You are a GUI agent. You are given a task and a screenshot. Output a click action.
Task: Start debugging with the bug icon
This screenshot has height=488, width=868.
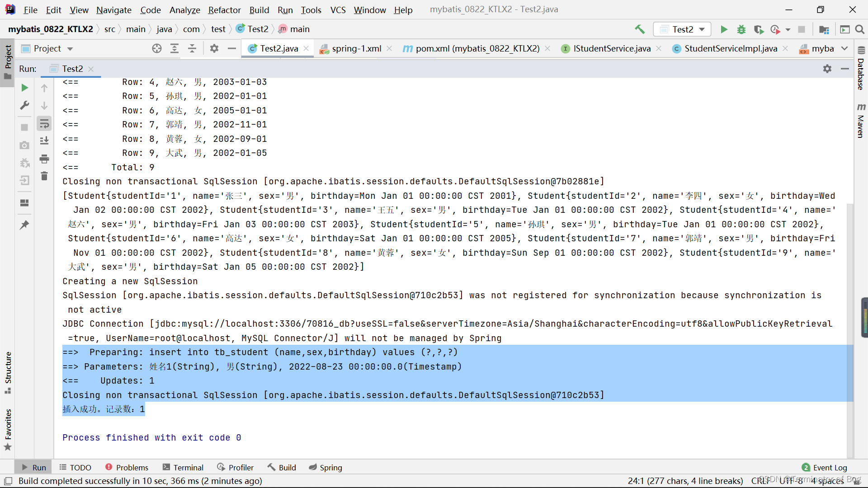(x=741, y=29)
